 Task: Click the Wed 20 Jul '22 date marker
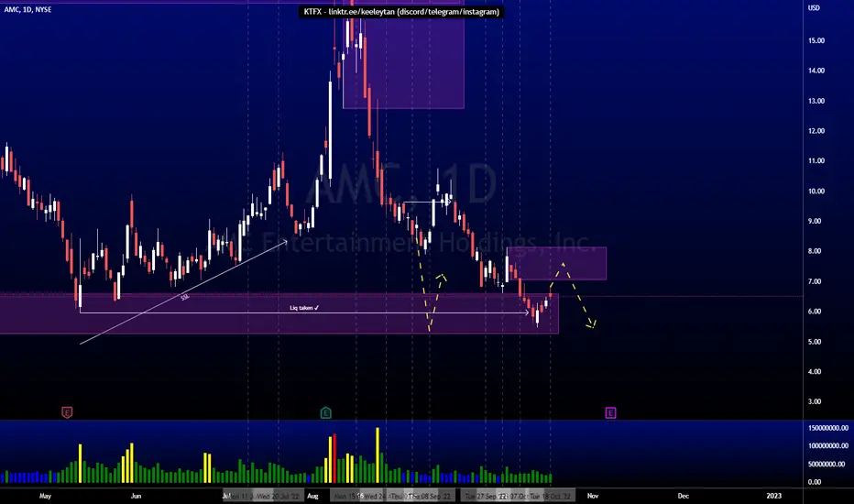pyautogui.click(x=279, y=497)
